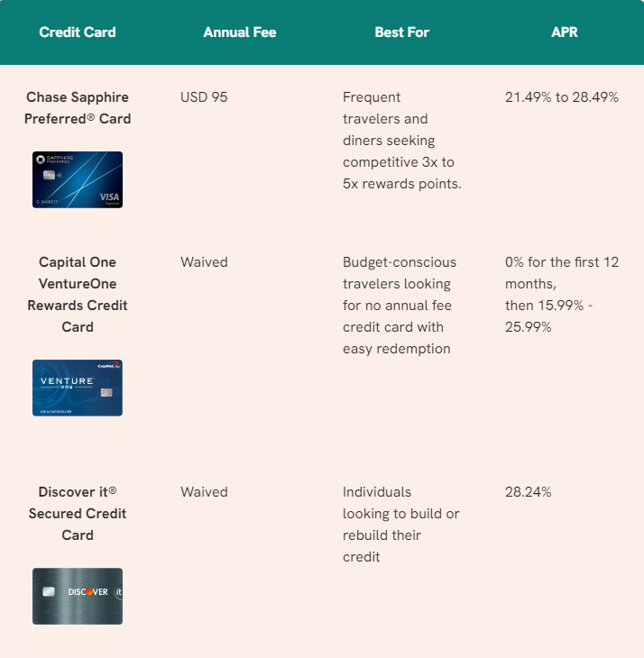Select the APR column header

[x=565, y=32]
